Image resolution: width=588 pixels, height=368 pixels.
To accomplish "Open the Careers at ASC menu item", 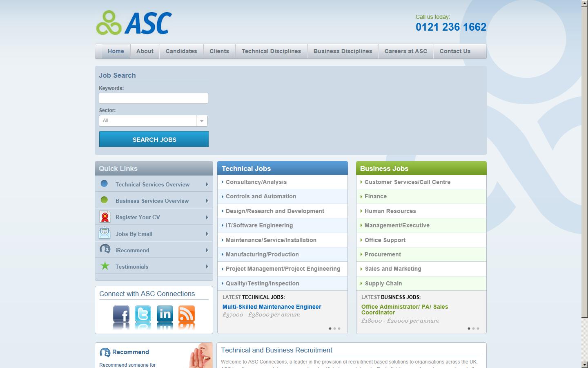I will click(405, 51).
